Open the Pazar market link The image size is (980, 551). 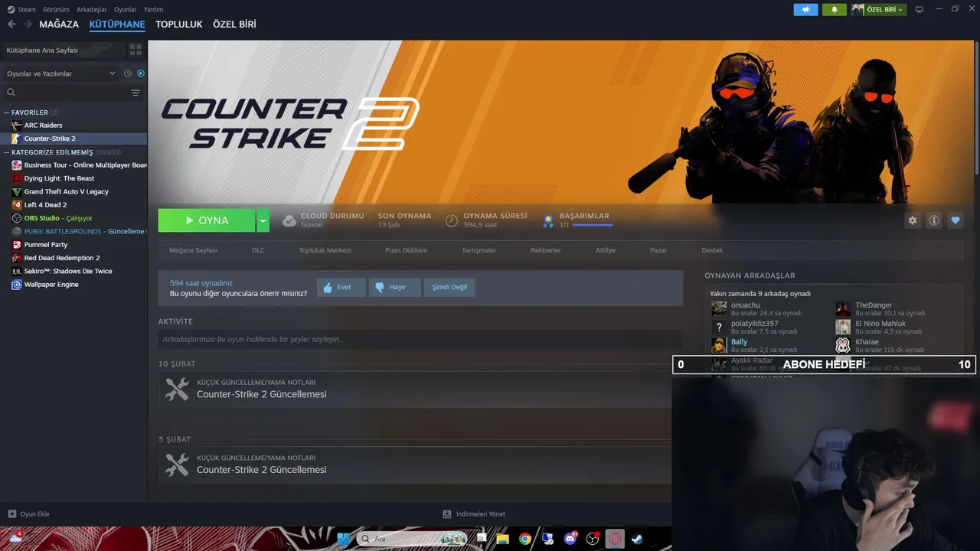[658, 250]
